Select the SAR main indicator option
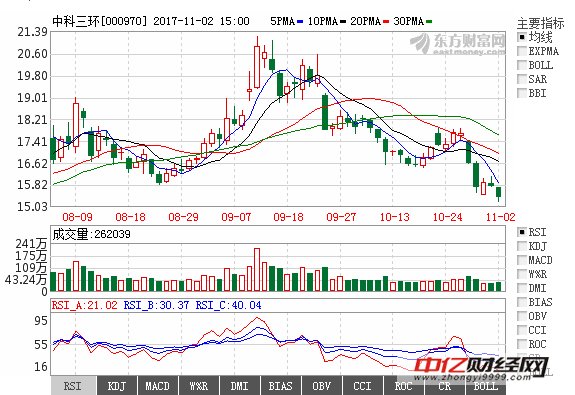The width and height of the screenshot is (575, 395). click(x=522, y=79)
